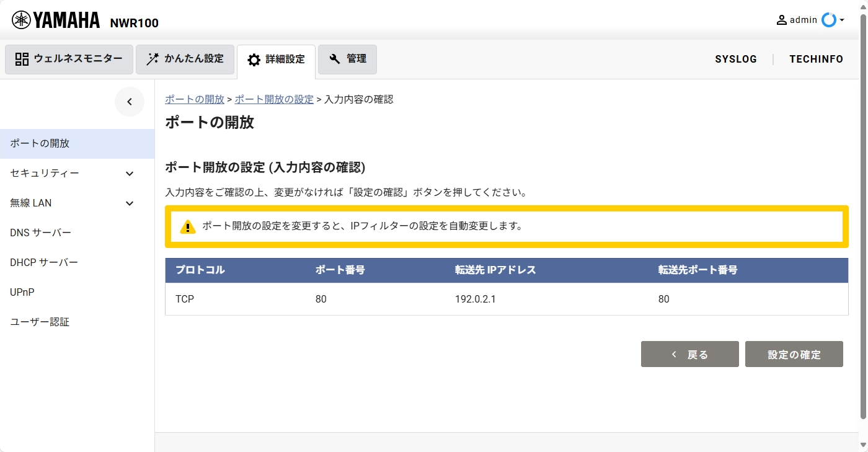The width and height of the screenshot is (868, 452).
Task: Expand the セキュリティー section
Action: coord(130,173)
